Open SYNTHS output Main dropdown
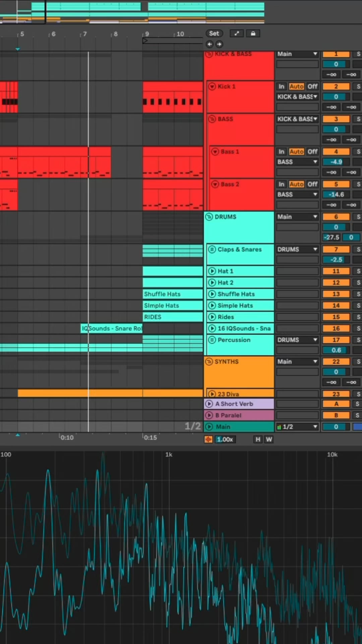The width and height of the screenshot is (362, 644). [x=297, y=362]
